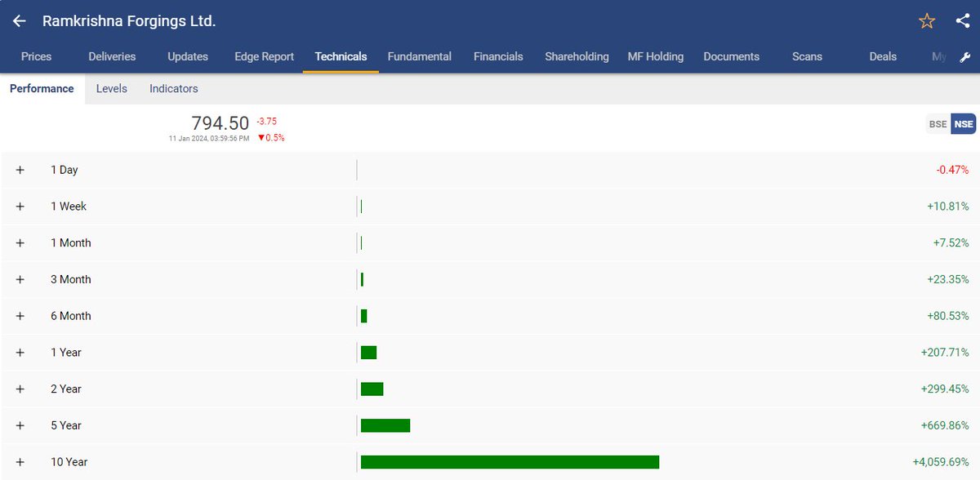Expand the 1 Day performance row
This screenshot has height=480, width=980.
click(x=20, y=170)
